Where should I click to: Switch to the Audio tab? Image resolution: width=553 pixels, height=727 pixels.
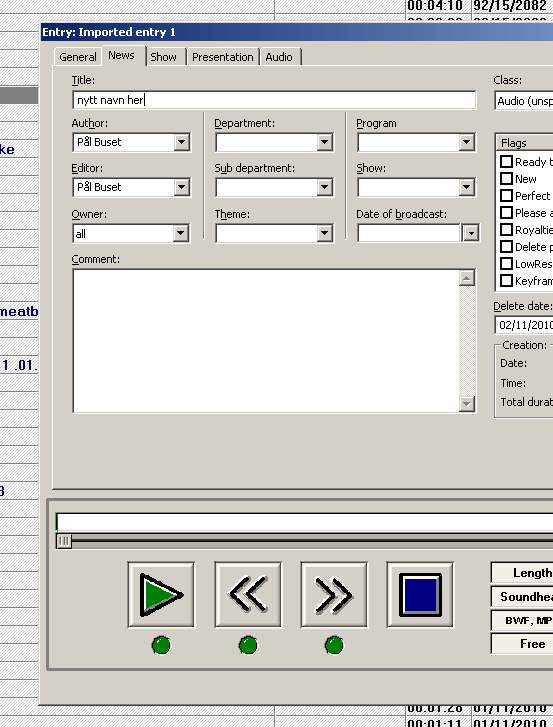[x=279, y=57]
